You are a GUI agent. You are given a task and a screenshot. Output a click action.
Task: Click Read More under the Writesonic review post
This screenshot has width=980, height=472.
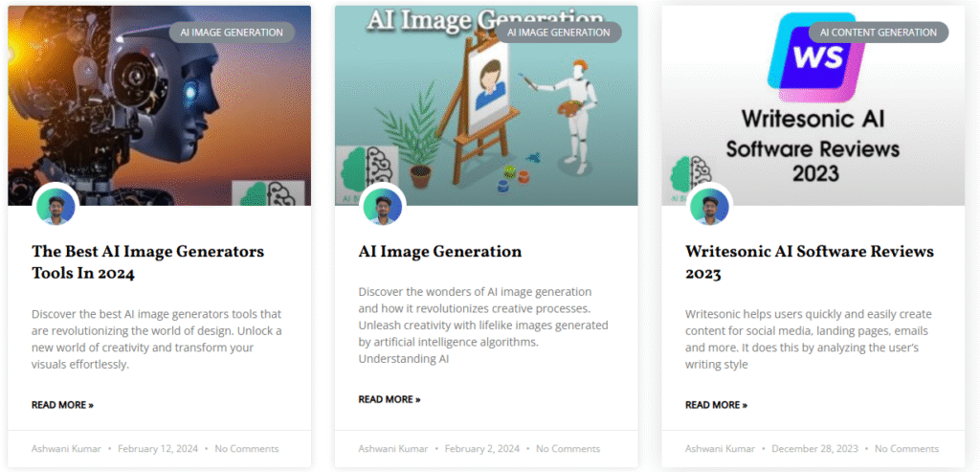click(x=716, y=405)
